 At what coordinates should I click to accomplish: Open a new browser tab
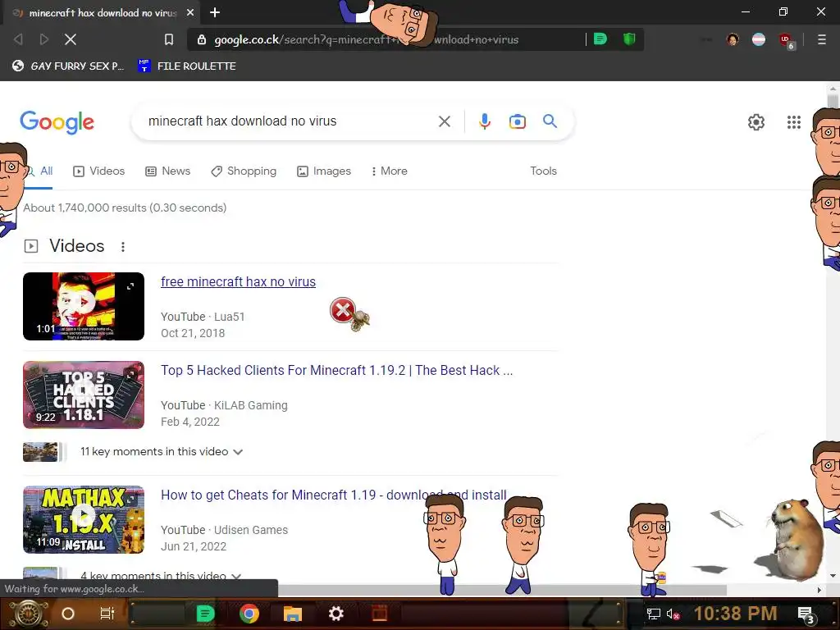point(215,12)
